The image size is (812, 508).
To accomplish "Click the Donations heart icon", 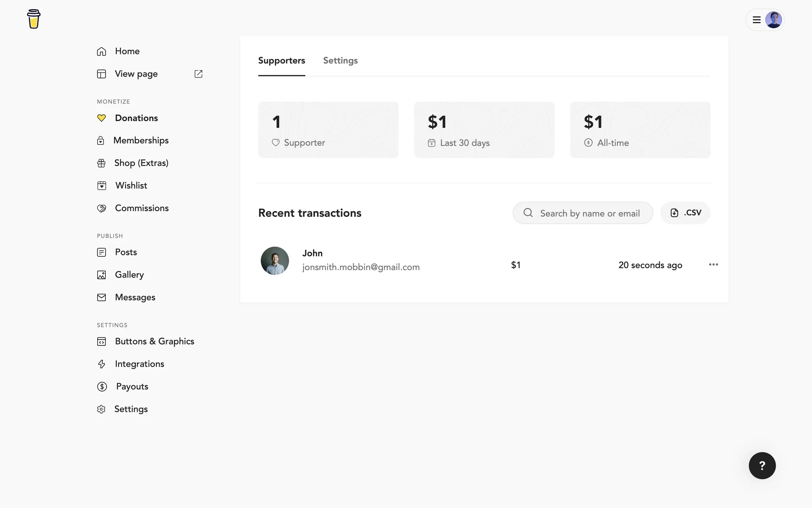I will coord(101,118).
